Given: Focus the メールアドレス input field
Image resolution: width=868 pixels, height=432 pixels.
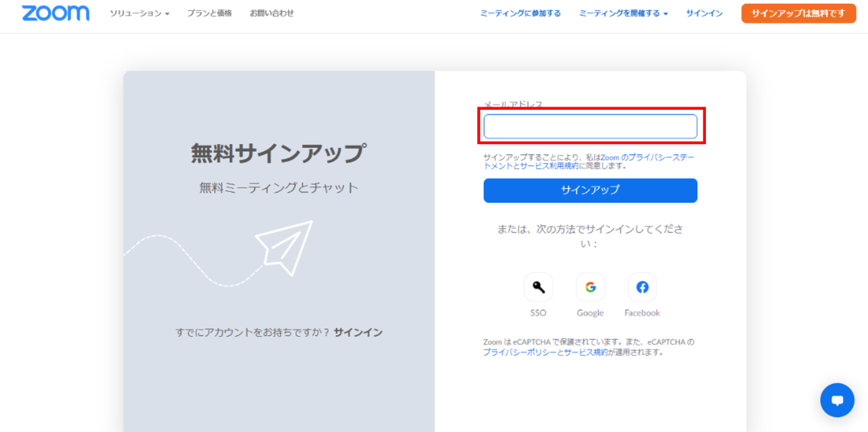Looking at the screenshot, I should click(590, 127).
